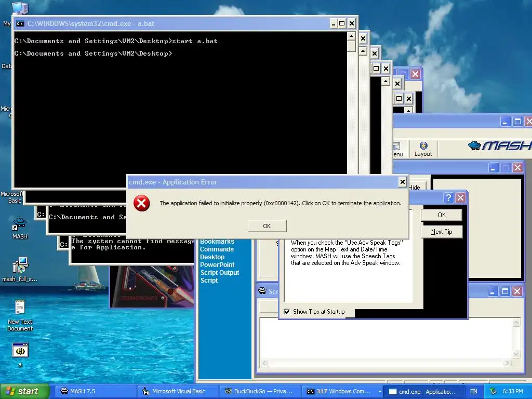The width and height of the screenshot is (532, 399).
Task: Open the help question mark in tips dialog
Action: click(448, 198)
